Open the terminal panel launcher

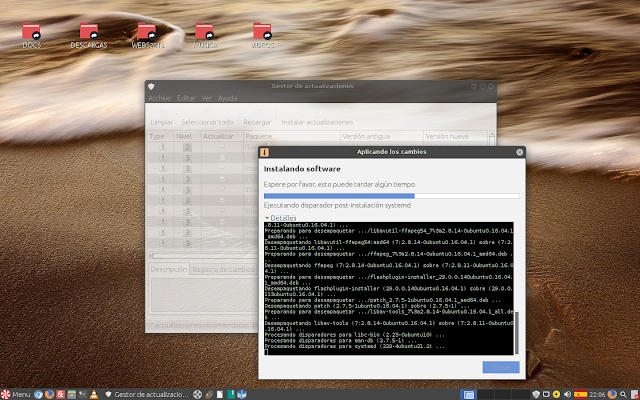[83, 394]
